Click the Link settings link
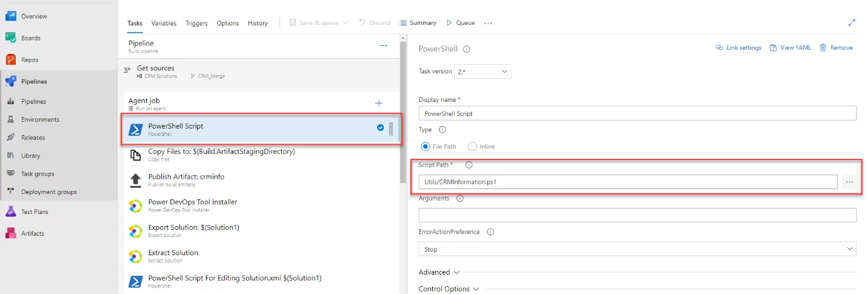Screen dimensions: 868x294 click(x=738, y=48)
